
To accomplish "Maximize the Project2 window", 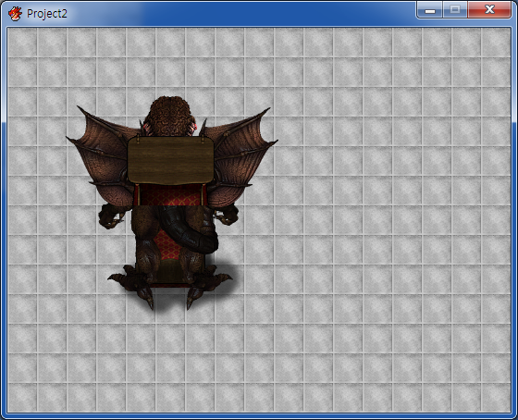I will (x=455, y=10).
